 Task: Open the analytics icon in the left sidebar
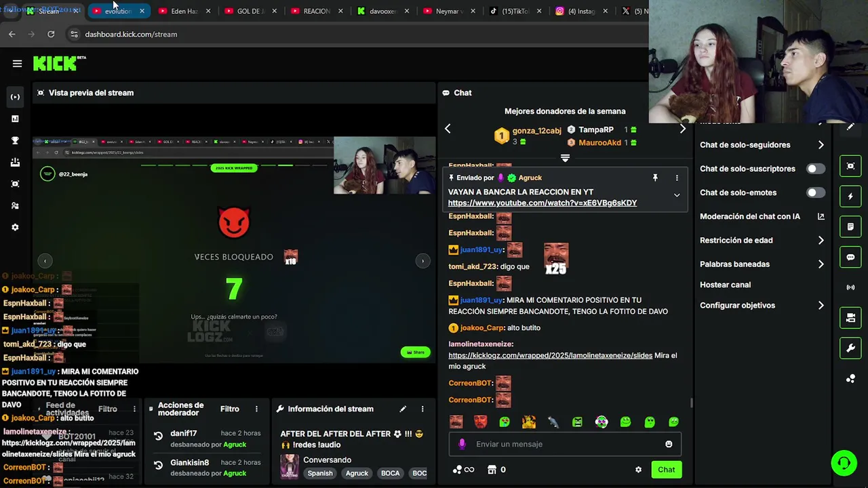tap(15, 119)
